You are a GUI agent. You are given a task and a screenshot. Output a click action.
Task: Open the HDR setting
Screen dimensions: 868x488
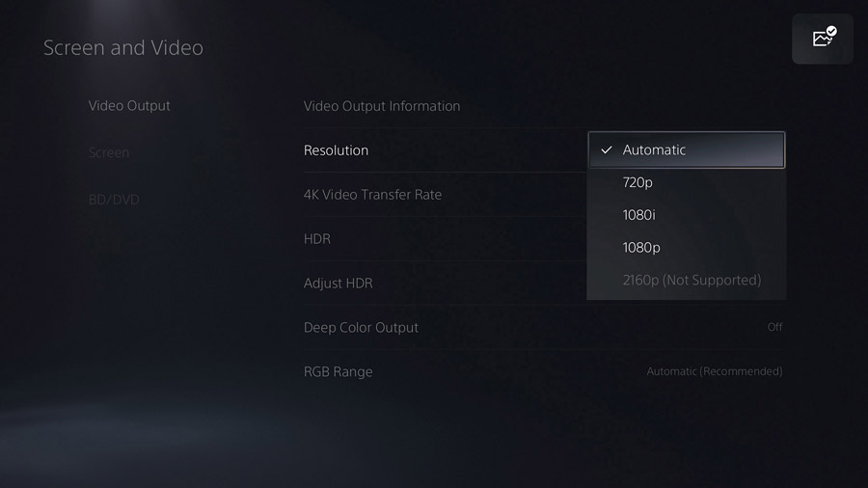pyautogui.click(x=317, y=239)
